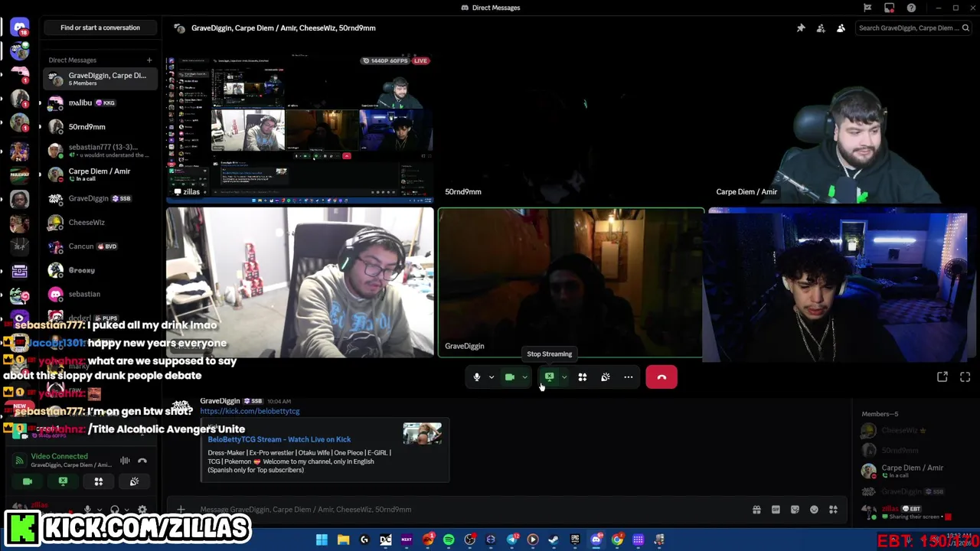Image resolution: width=980 pixels, height=551 pixels.
Task: Open inbox icon in title bar
Action: 890,8
